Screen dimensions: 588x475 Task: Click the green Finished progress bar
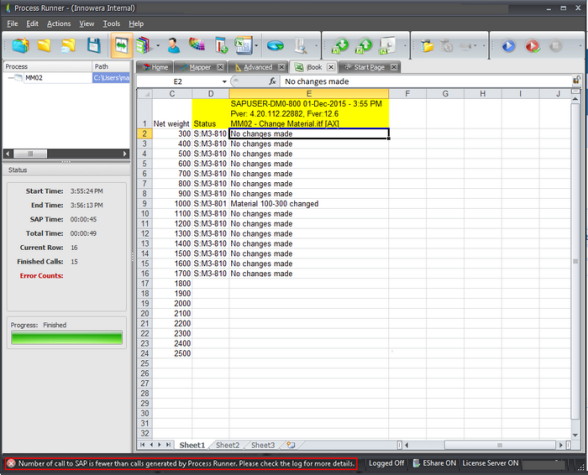click(x=67, y=338)
